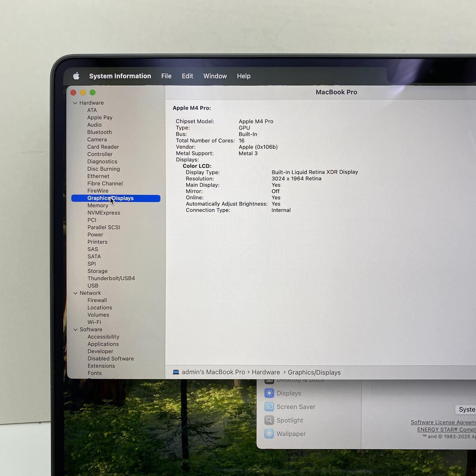The width and height of the screenshot is (476, 476).
Task: Open Displays icon in System Settings
Action: pyautogui.click(x=269, y=393)
